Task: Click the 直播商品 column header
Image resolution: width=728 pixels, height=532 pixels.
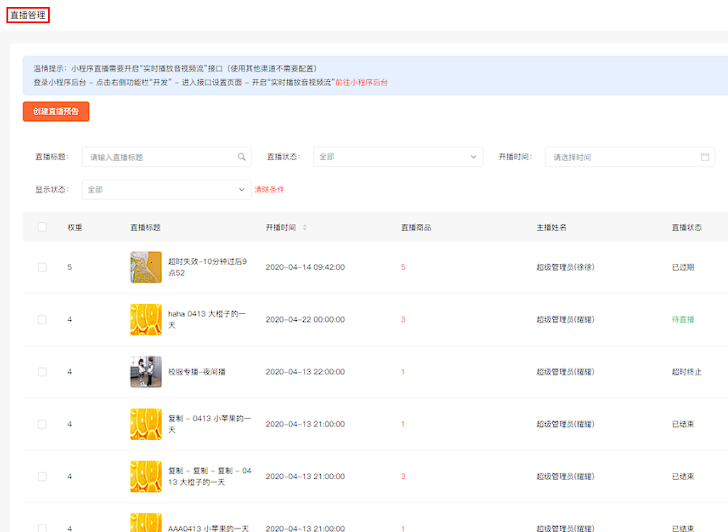Action: pos(416,227)
